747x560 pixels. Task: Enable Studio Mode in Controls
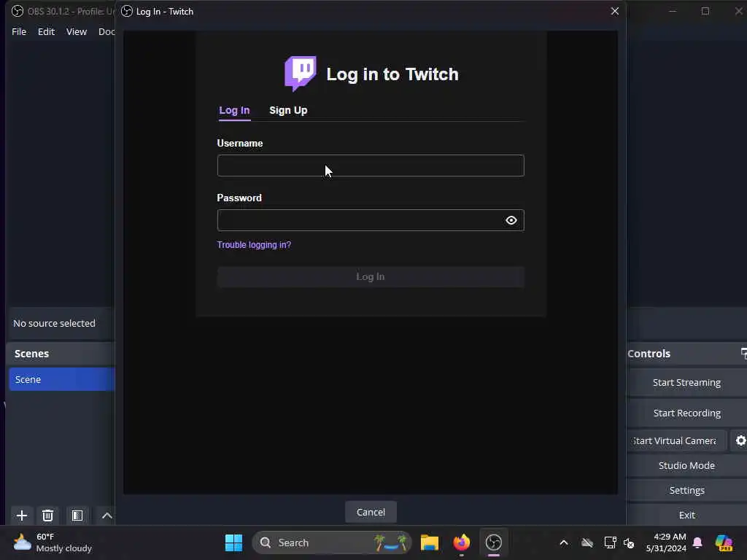(x=686, y=465)
